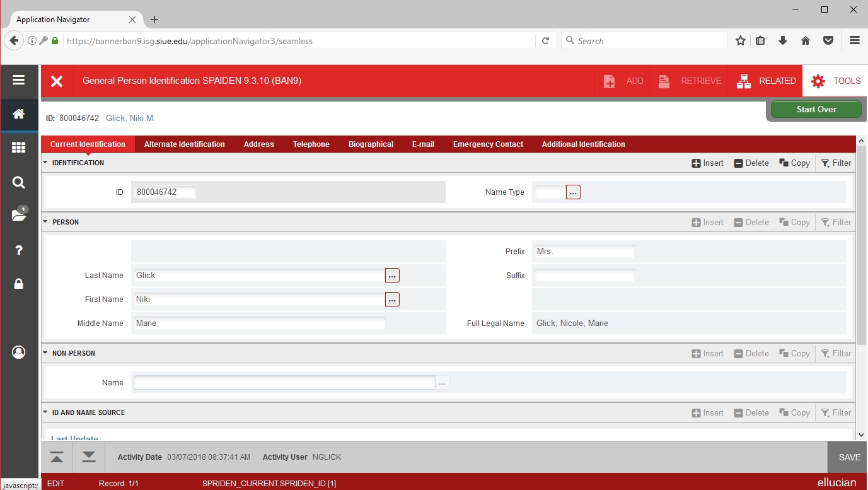
Task: Go to next section arrow button
Action: point(89,457)
